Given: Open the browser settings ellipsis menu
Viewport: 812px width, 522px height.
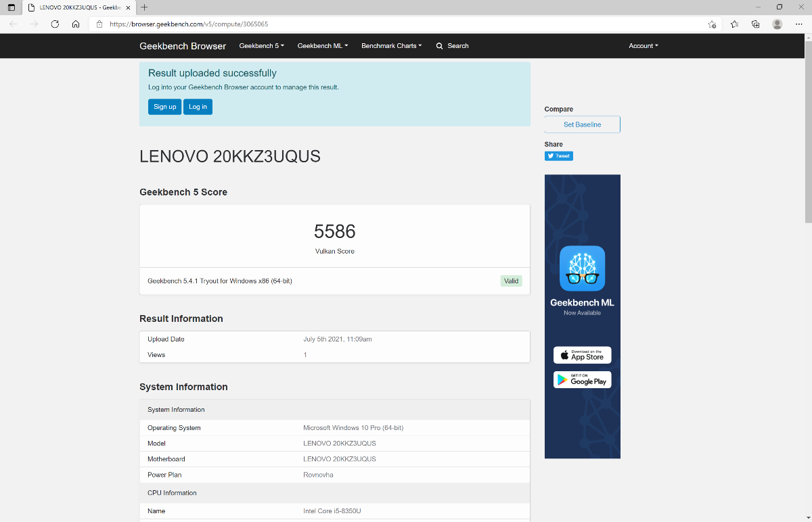Looking at the screenshot, I should tap(798, 24).
